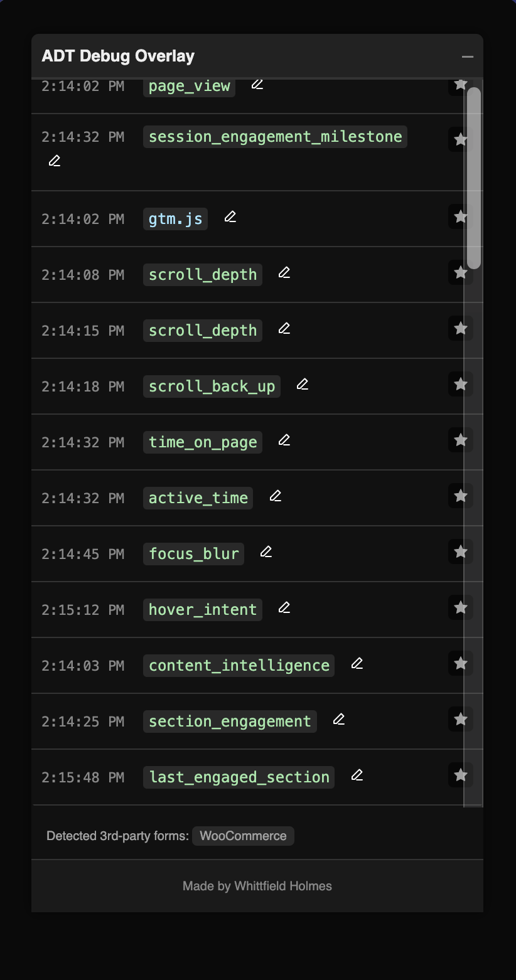
Task: Click the WooCommerce detected form badge
Action: [243, 836]
